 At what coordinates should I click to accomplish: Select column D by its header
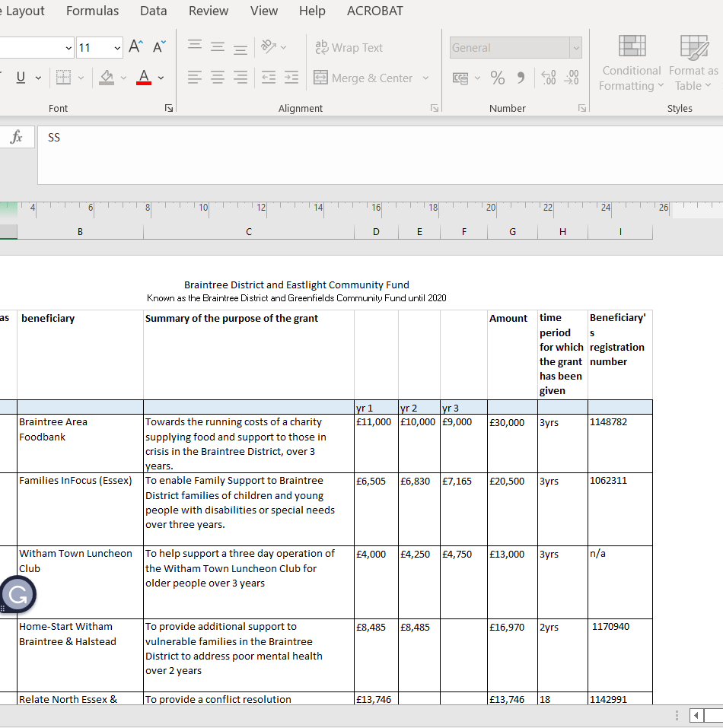[x=376, y=232]
